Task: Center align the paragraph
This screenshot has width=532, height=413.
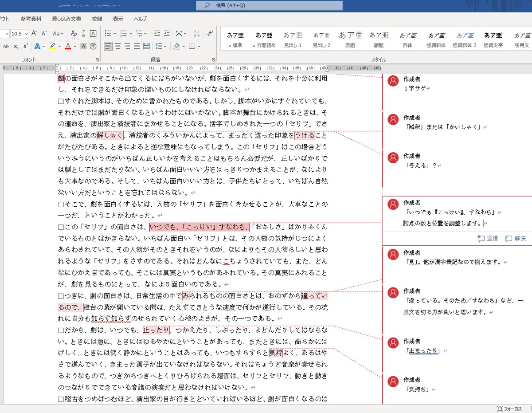Action: 118,46
